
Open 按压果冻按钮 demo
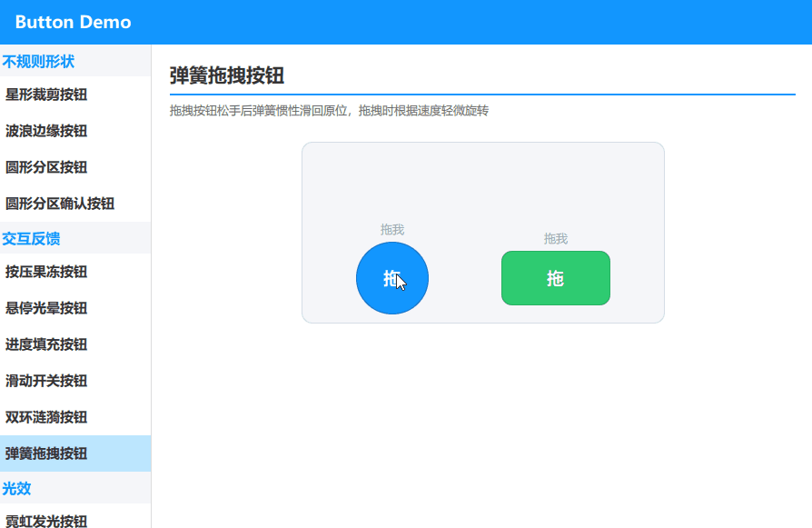coord(75,272)
